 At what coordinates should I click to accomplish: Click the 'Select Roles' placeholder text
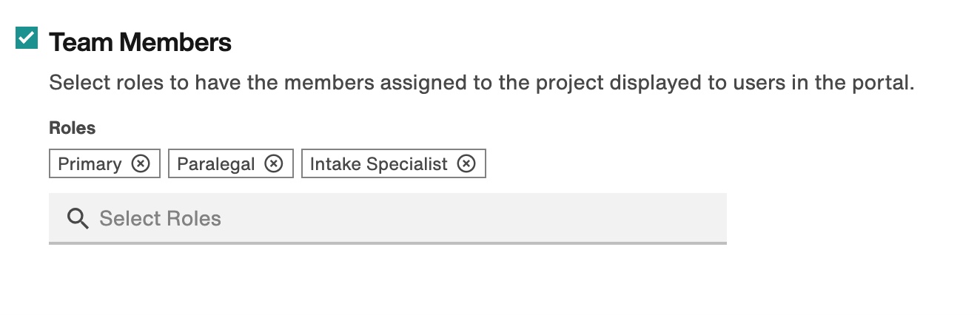tap(161, 218)
